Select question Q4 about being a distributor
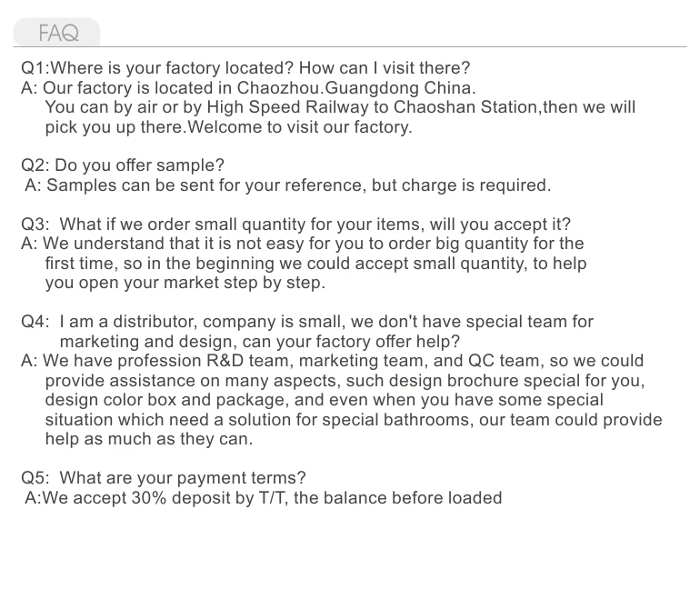The image size is (700, 589). tap(307, 322)
